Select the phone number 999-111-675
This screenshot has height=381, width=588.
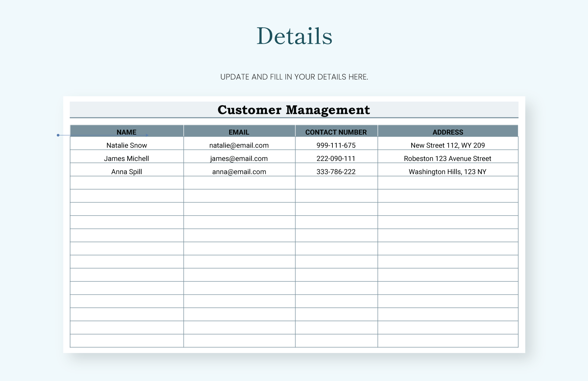(336, 145)
